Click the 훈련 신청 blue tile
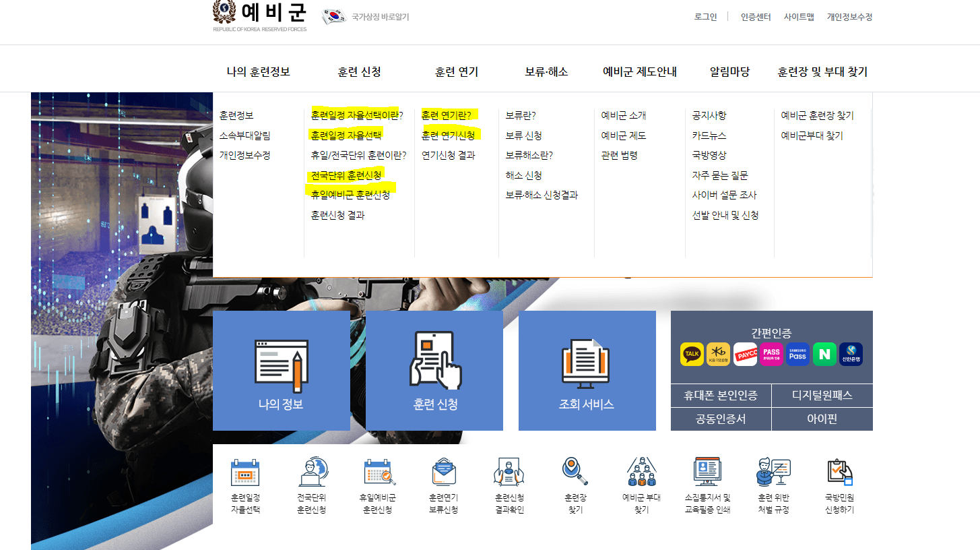 [x=434, y=371]
